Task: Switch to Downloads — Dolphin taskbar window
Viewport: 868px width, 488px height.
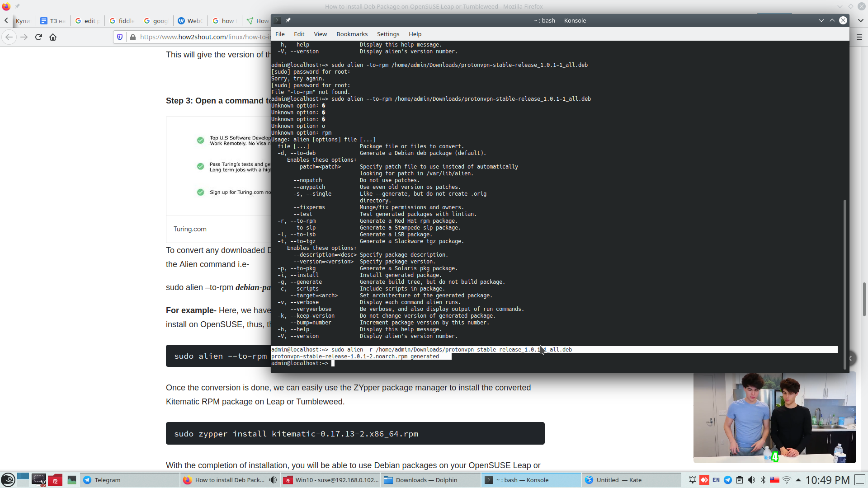Action: click(x=426, y=480)
